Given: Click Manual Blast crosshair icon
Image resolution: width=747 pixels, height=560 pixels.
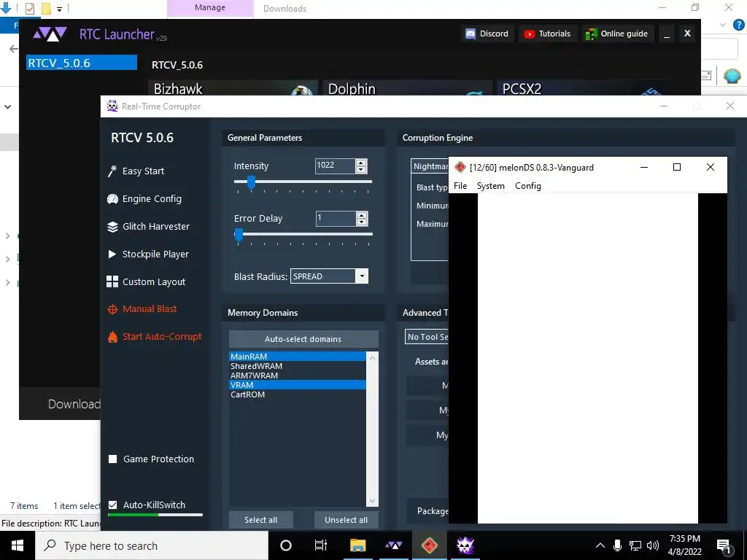Looking at the screenshot, I should click(x=112, y=309).
